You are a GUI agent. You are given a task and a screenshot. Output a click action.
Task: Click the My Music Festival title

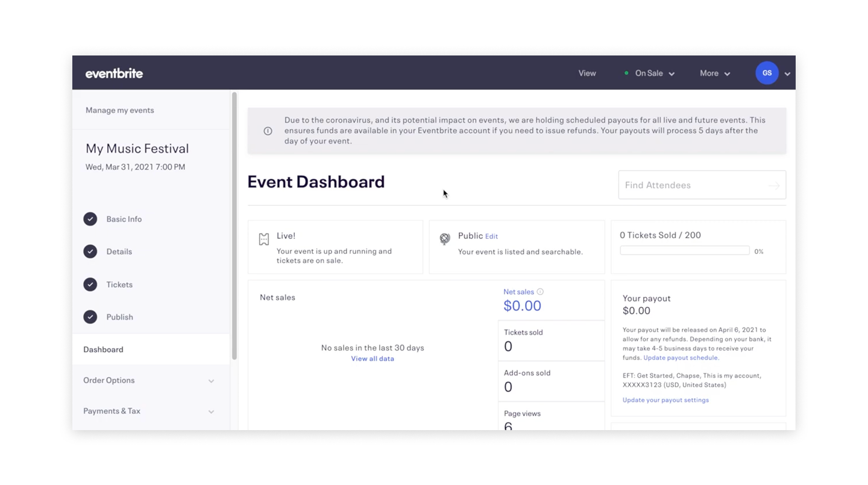(137, 148)
